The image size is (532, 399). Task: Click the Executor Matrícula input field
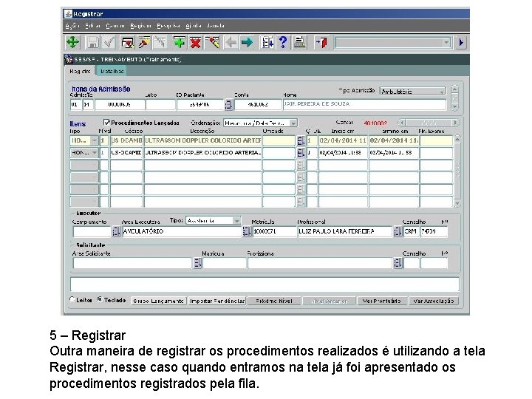pos(274,231)
